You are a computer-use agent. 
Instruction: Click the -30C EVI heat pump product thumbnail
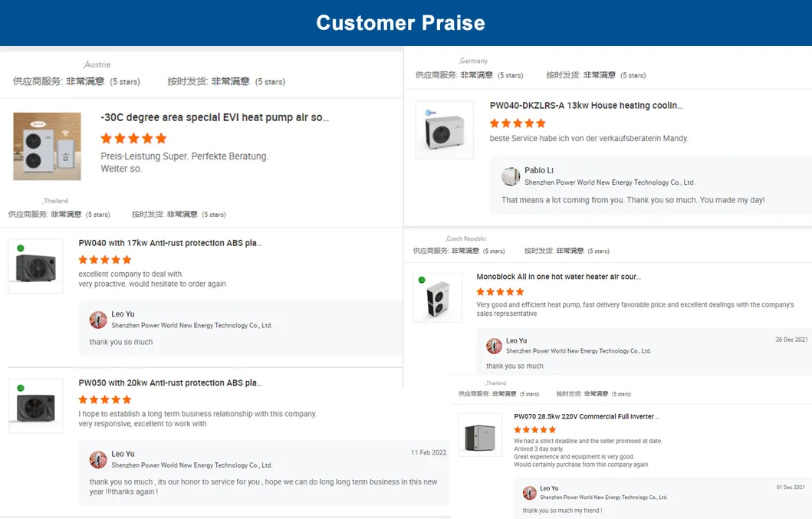[47, 146]
